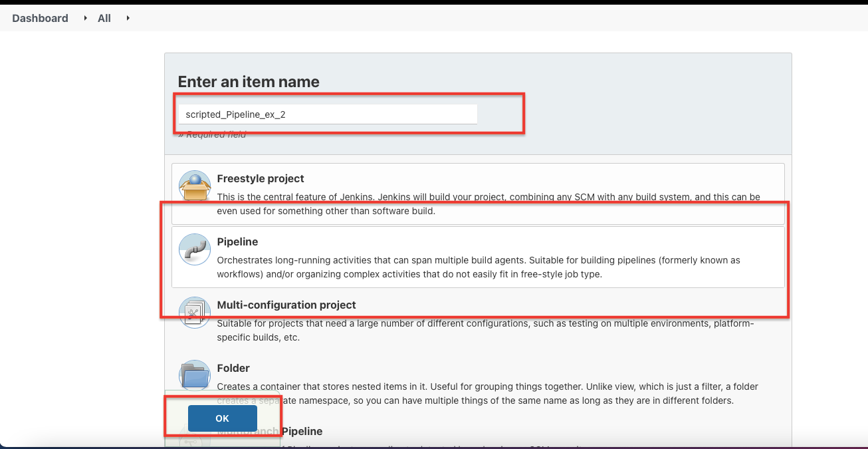Click the "Pipeline" title text
868x449 pixels.
(238, 242)
